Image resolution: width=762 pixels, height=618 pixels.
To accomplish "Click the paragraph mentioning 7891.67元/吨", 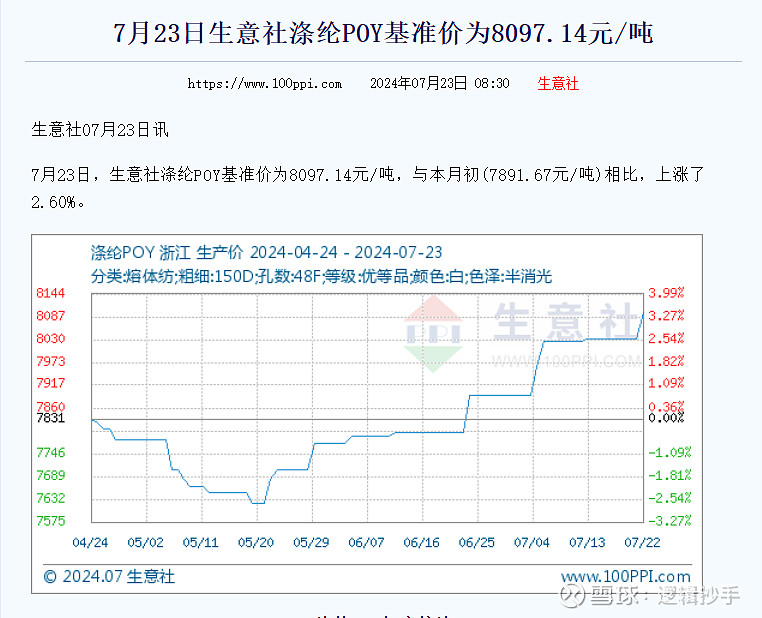I will click(x=367, y=188).
